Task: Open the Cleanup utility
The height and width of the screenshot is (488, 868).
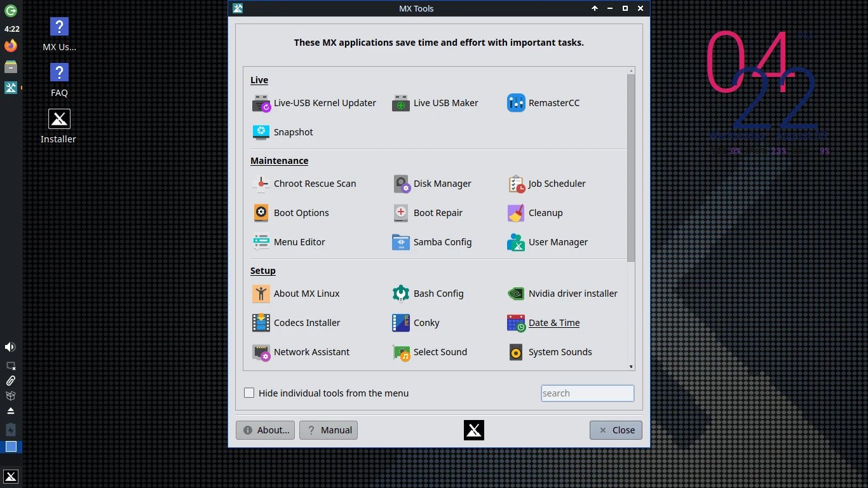Action: (x=545, y=213)
